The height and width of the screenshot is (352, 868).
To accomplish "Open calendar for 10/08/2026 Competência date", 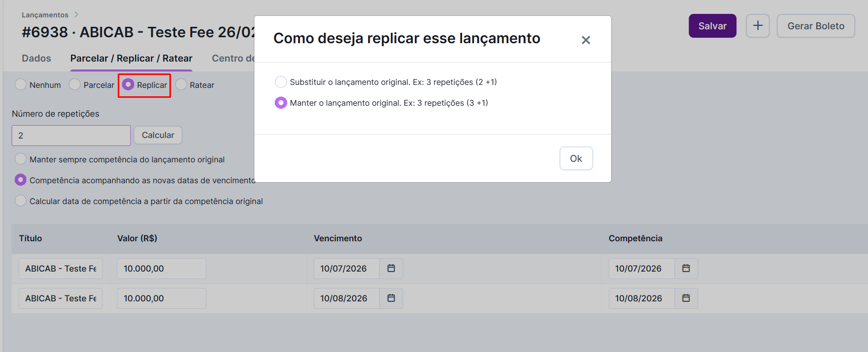I will [x=686, y=298].
